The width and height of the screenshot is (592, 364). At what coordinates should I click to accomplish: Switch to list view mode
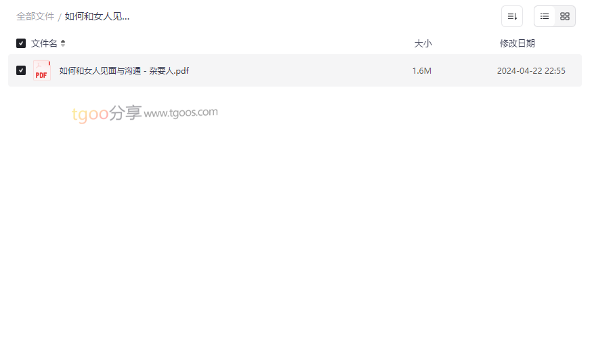pos(545,16)
